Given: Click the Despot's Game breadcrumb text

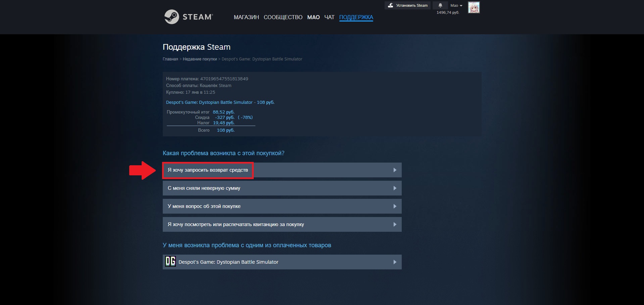Looking at the screenshot, I should click(262, 59).
